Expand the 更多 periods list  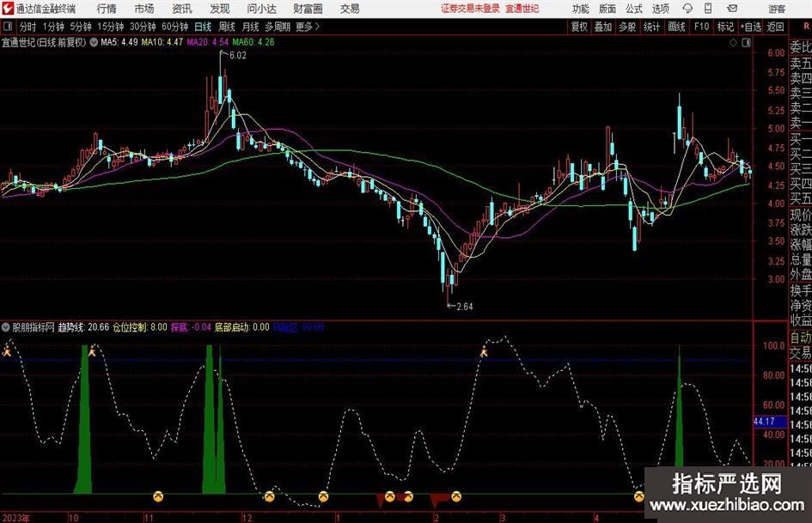click(x=308, y=27)
